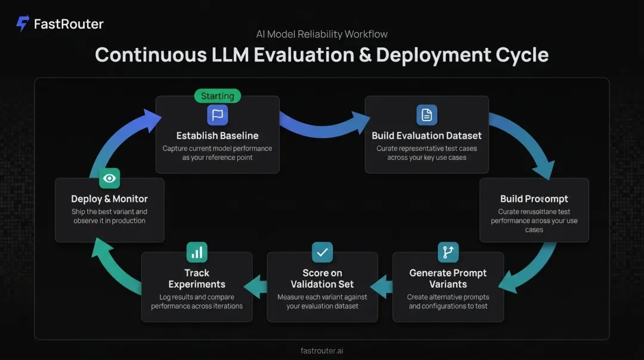644x360 pixels.
Task: Click the Capture current model performance description
Action: click(x=217, y=153)
